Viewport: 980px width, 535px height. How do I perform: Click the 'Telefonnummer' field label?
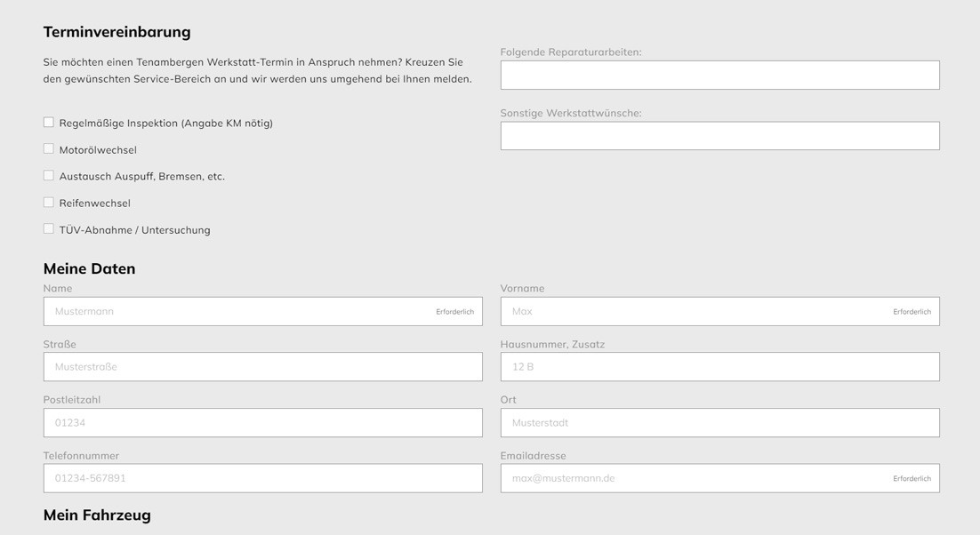click(81, 456)
